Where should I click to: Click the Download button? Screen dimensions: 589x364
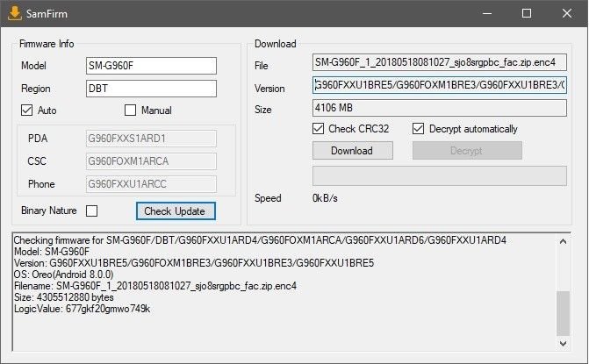353,151
